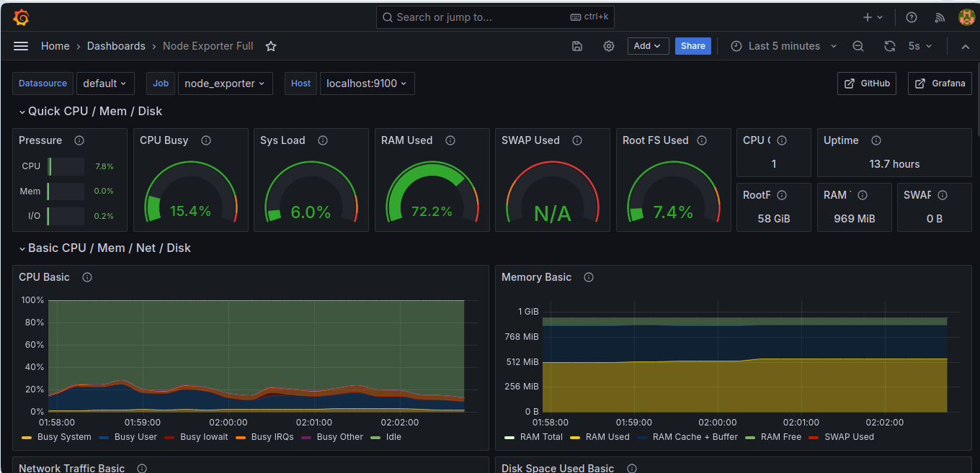The width and height of the screenshot is (980, 473).
Task: Click the Grafana logo icon
Action: tap(21, 17)
